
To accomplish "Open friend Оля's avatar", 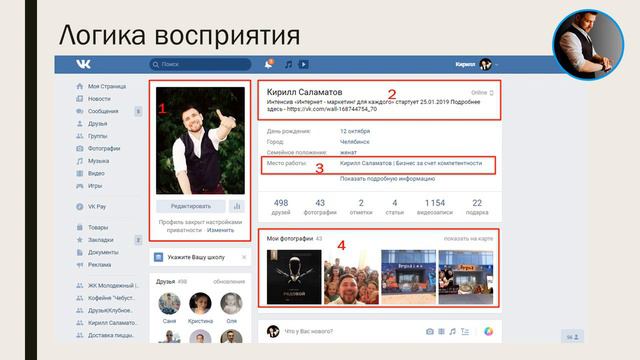I will point(231,304).
